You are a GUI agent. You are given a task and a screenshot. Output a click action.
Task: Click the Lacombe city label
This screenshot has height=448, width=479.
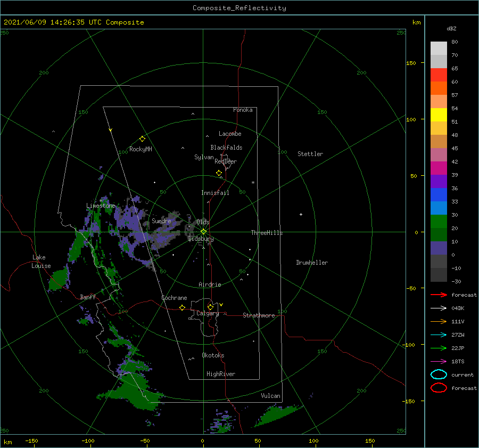[x=230, y=134]
